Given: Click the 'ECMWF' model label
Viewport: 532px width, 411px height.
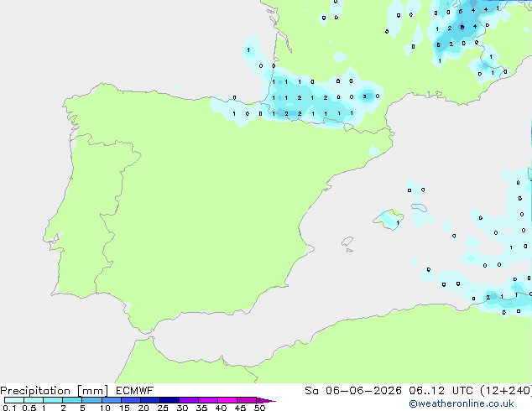Looking at the screenshot, I should 135,391.
